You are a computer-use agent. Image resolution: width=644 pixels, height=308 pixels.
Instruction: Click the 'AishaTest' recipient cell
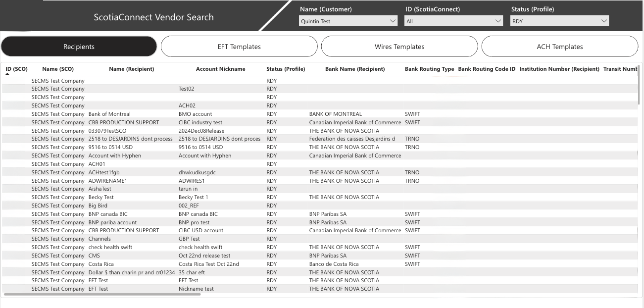[99, 189]
